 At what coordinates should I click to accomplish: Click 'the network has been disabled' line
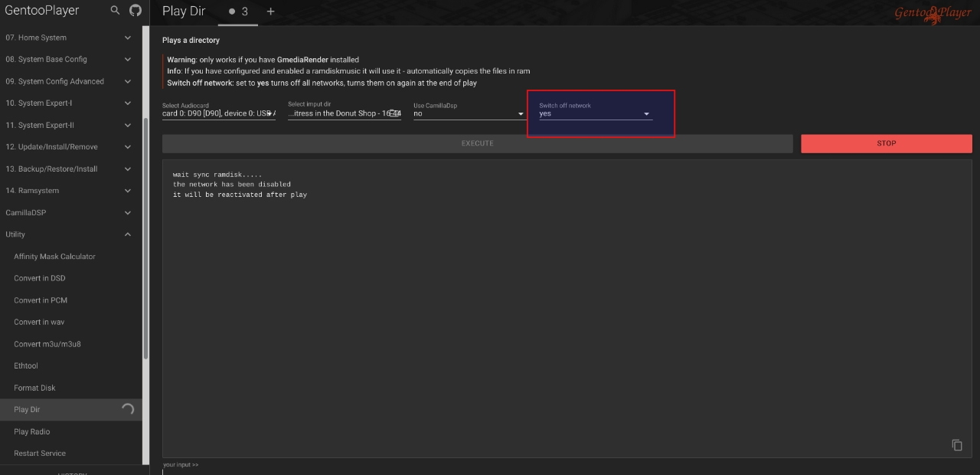[232, 185]
